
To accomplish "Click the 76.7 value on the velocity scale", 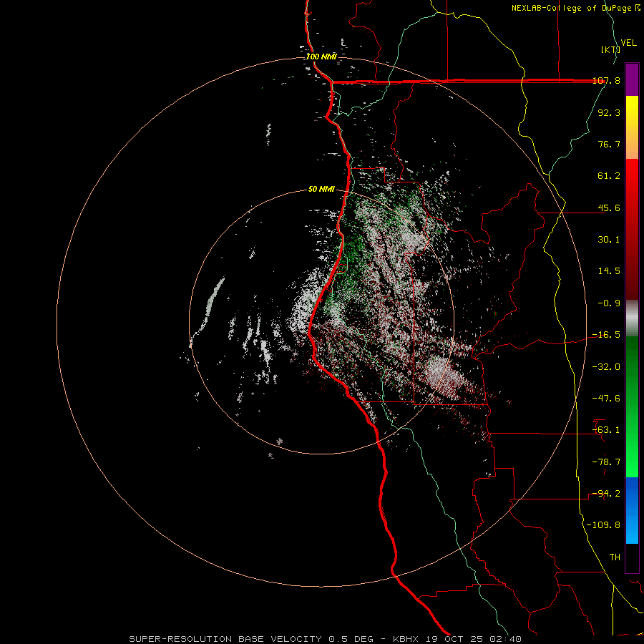I will click(x=609, y=144).
